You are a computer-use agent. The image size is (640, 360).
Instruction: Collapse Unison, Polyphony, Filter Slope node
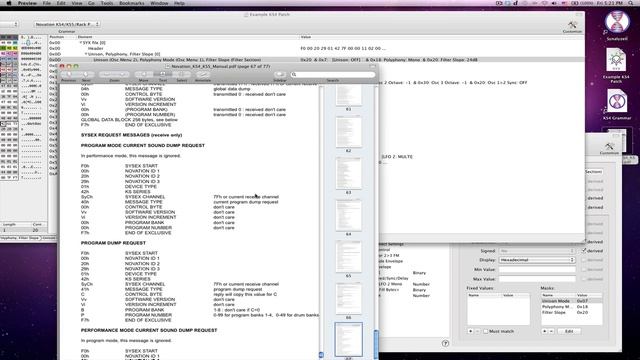coord(86,54)
